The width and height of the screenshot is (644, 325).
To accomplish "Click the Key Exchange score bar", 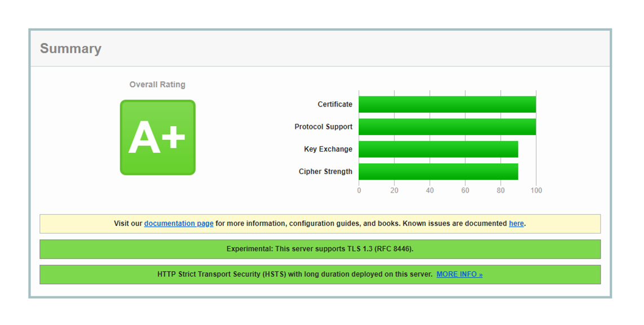I will pyautogui.click(x=438, y=149).
